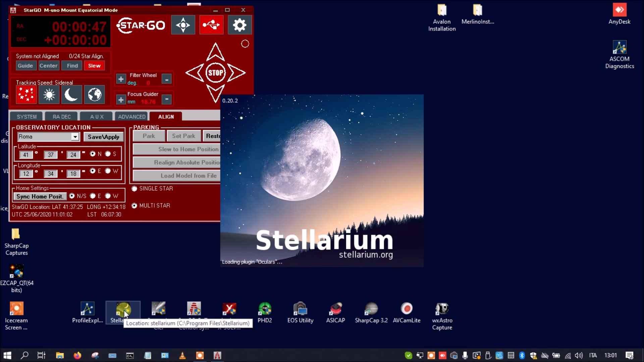Switch to the SYSTEM tab
The image size is (644, 362).
26,116
